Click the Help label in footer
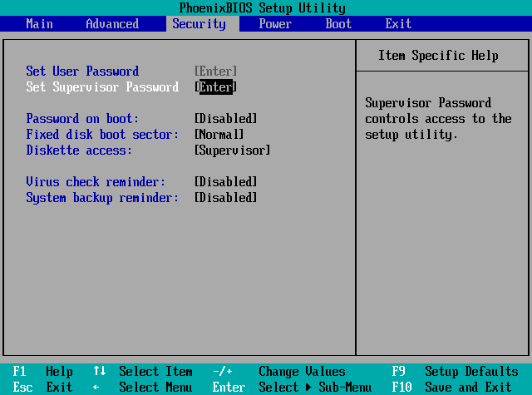Screen dimensions: 532x395 point(59,371)
